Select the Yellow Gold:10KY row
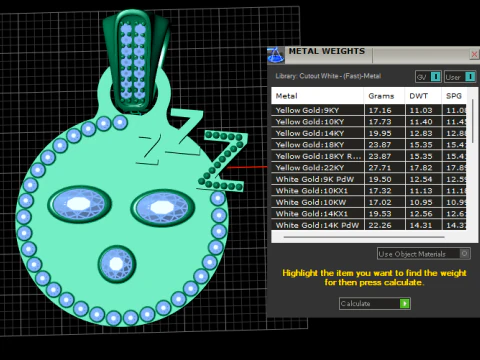This screenshot has height=360, width=480. coord(369,122)
